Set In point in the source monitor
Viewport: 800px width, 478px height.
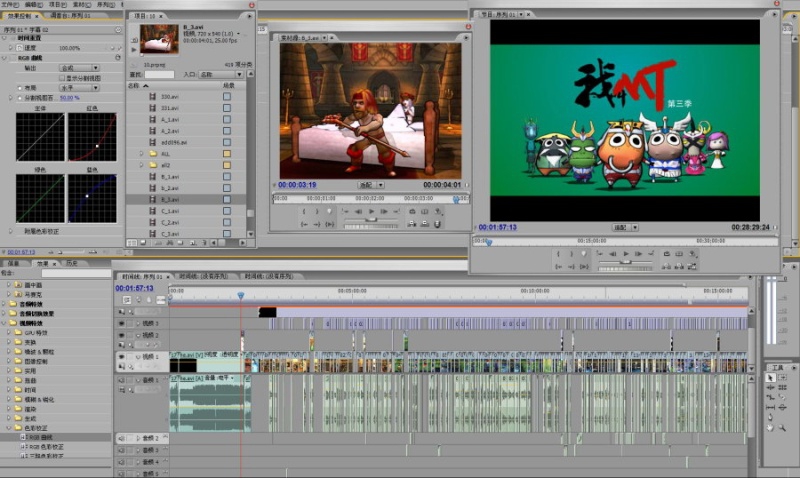[304, 211]
